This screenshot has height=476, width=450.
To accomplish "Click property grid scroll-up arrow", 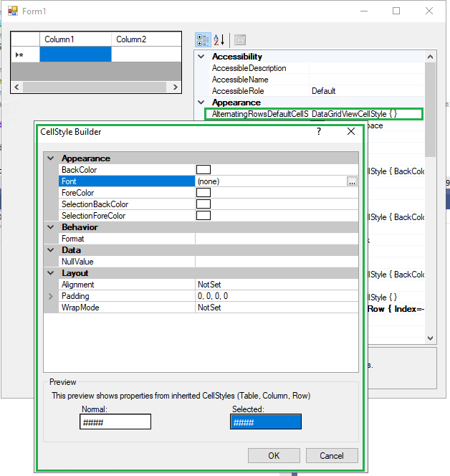I will click(x=430, y=57).
